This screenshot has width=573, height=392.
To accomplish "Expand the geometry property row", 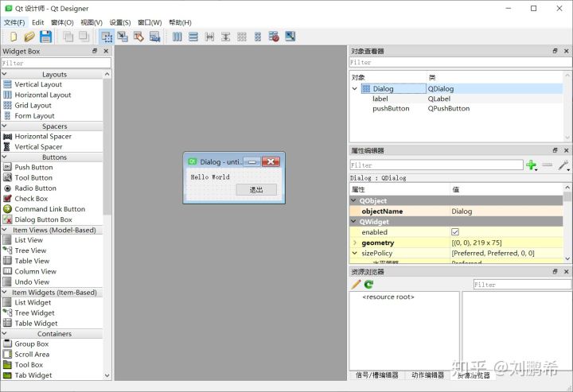I will [354, 243].
